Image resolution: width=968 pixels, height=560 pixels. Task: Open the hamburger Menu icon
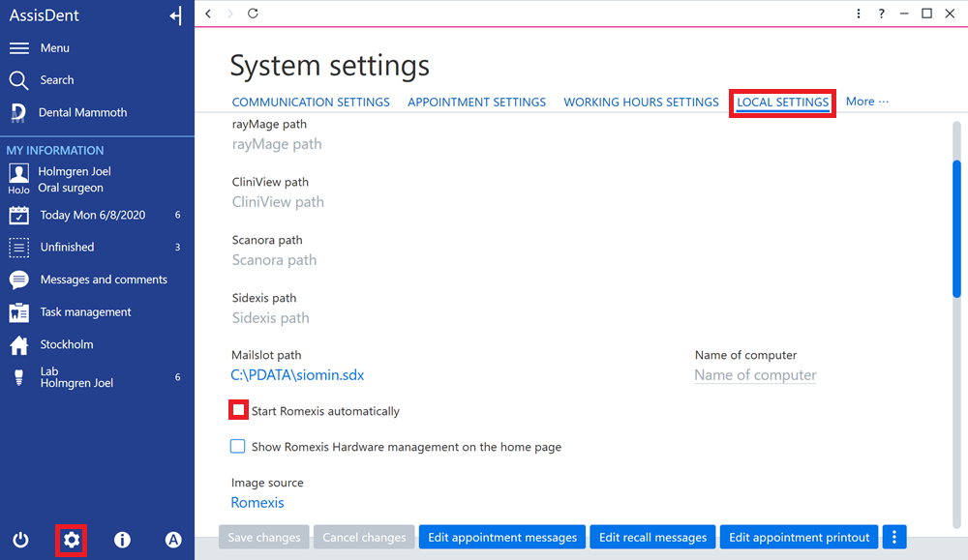point(19,48)
